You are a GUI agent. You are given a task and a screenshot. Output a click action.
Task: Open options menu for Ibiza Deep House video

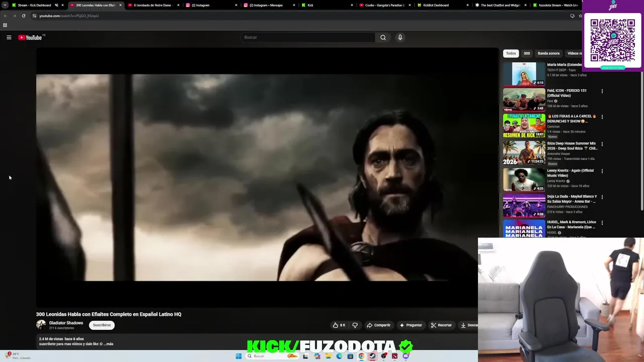[602, 144]
